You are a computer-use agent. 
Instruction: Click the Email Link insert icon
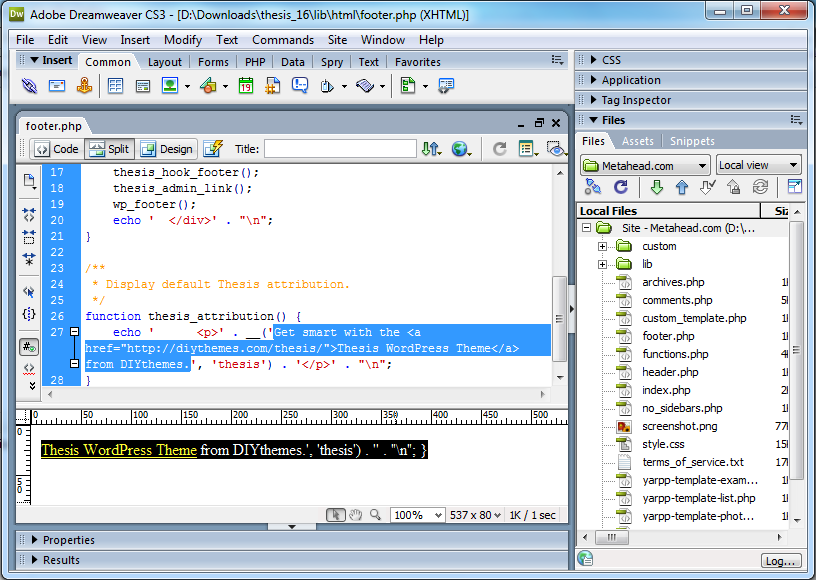(57, 86)
